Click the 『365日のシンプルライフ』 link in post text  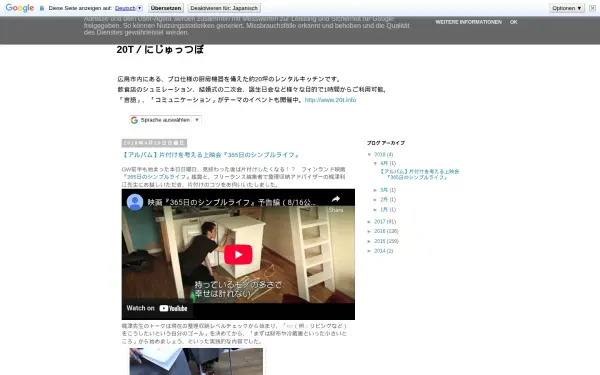[156, 177]
